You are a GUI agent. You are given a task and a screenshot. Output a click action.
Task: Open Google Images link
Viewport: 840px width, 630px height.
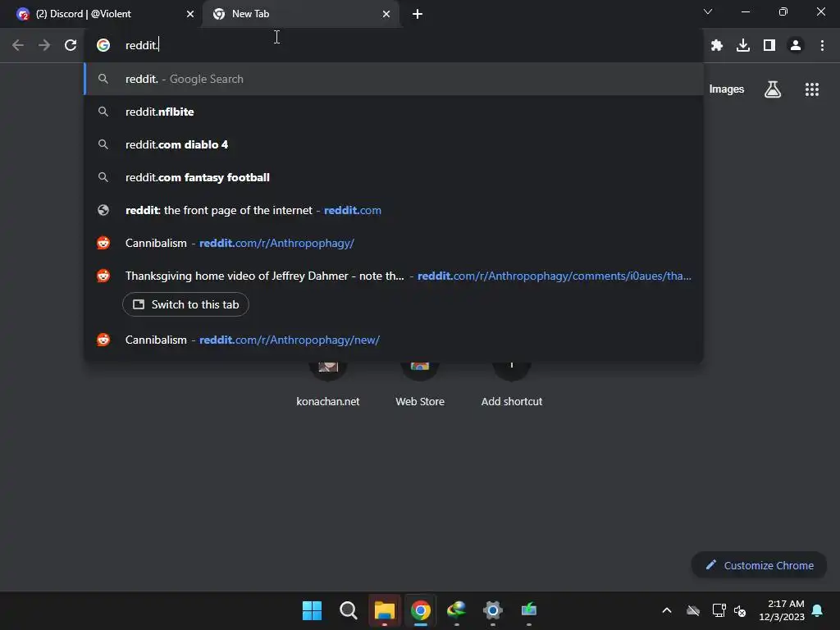(x=727, y=89)
